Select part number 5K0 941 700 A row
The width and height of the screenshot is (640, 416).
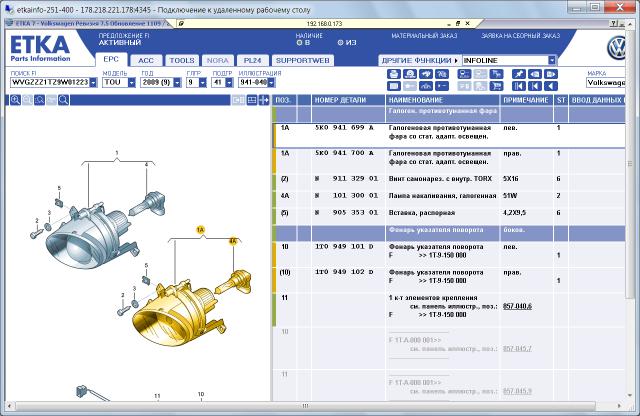point(449,161)
